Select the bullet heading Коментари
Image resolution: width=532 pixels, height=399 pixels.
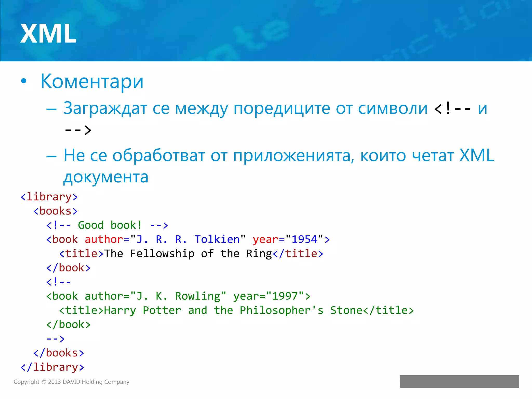click(x=92, y=81)
